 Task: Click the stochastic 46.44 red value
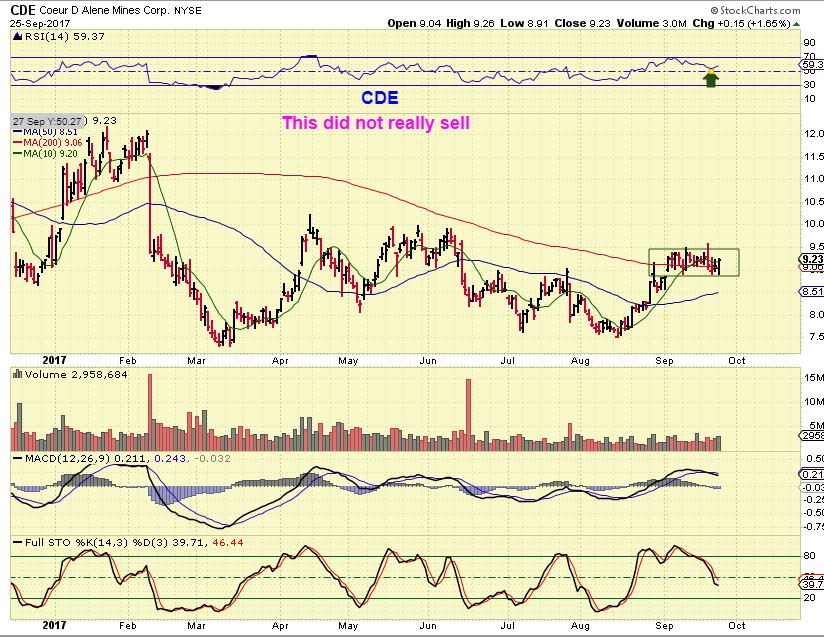coord(228,542)
